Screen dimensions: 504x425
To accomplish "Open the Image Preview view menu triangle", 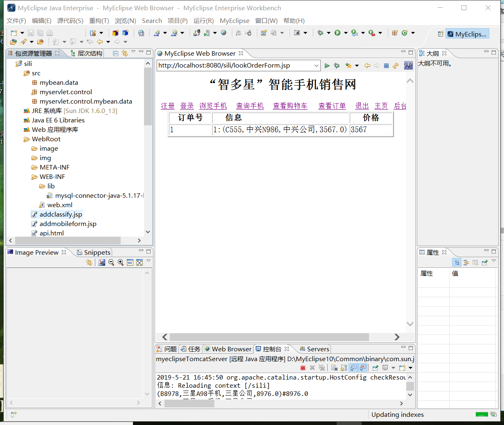I will [148, 261].
